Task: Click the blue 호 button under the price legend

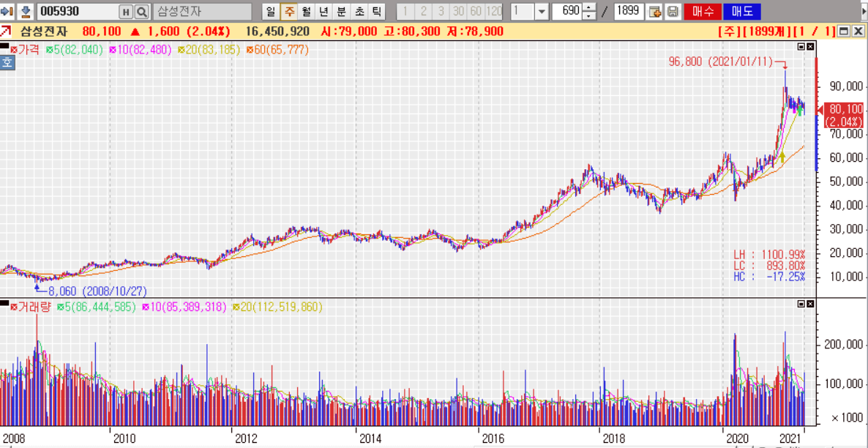Action: point(7,62)
